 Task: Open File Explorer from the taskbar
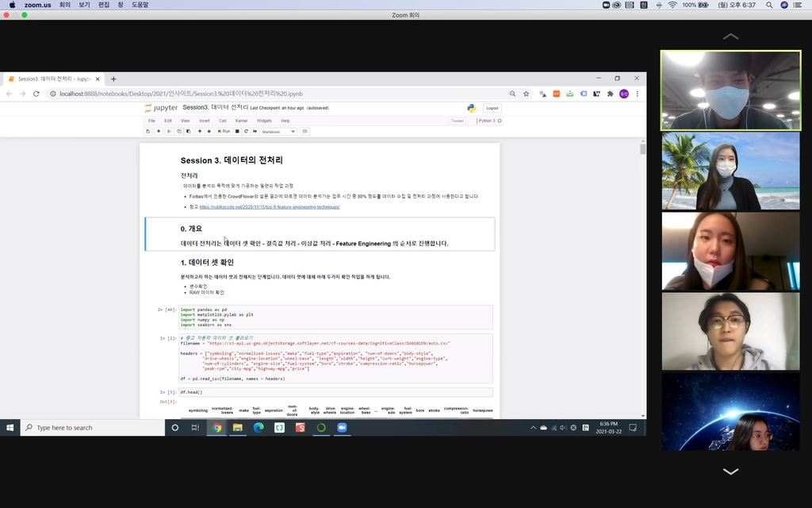click(x=238, y=428)
